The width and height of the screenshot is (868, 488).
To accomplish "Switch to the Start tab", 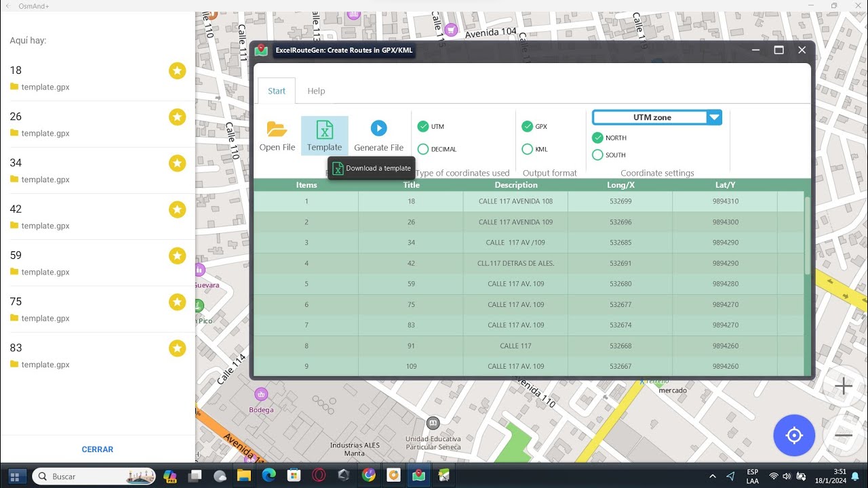I will tap(277, 91).
